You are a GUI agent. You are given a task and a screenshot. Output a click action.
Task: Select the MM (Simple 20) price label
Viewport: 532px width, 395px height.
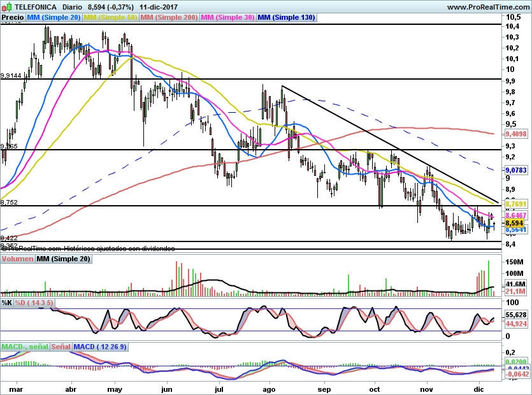[54, 17]
